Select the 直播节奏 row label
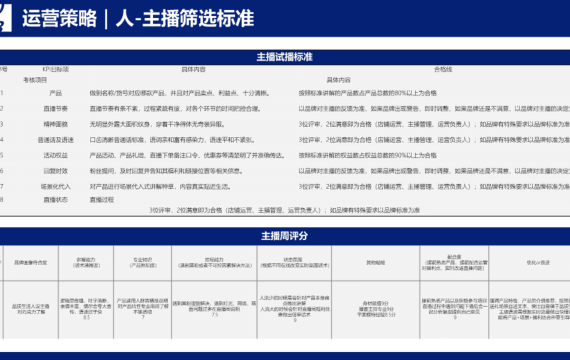The image size is (570, 360). [x=55, y=109]
